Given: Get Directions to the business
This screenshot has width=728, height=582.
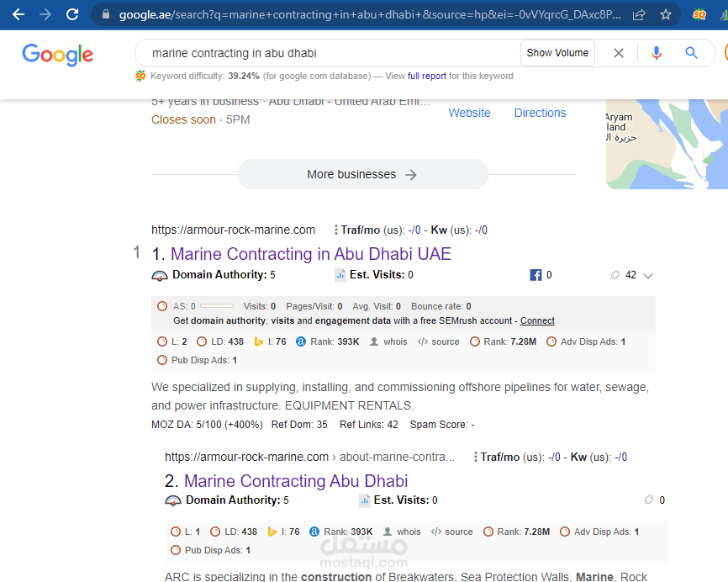Looking at the screenshot, I should point(540,113).
